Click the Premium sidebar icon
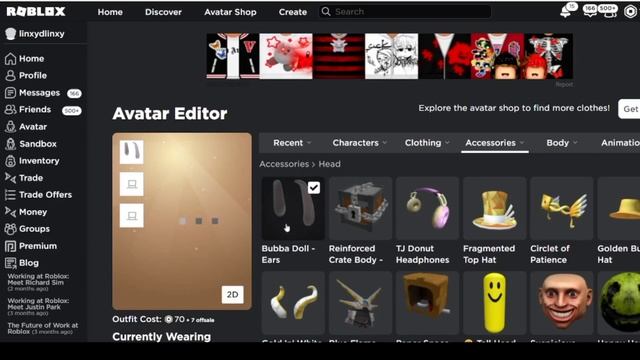640x360 pixels. 10,246
